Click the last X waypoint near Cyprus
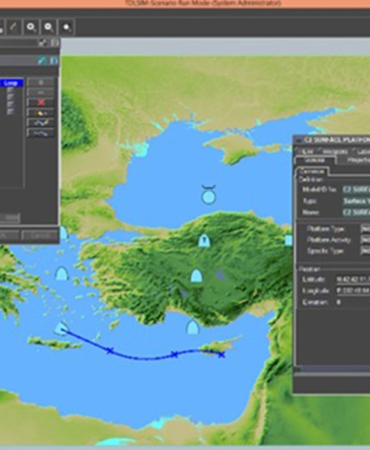This screenshot has width=370, height=450. coord(221,355)
